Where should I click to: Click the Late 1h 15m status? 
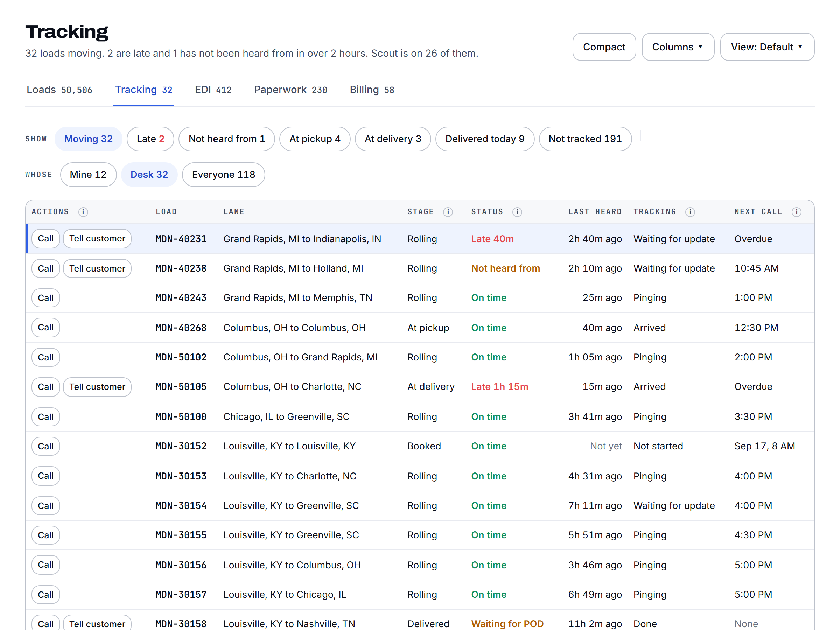point(499,387)
